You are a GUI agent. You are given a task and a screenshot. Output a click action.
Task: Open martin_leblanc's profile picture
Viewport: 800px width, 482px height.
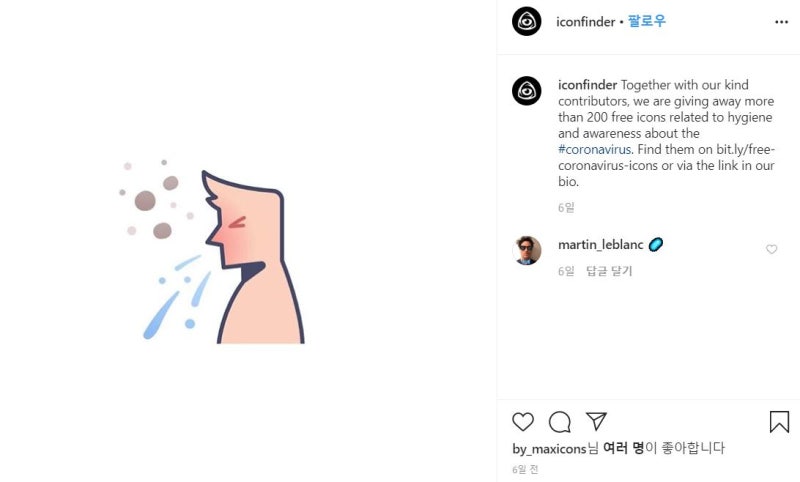pos(527,250)
